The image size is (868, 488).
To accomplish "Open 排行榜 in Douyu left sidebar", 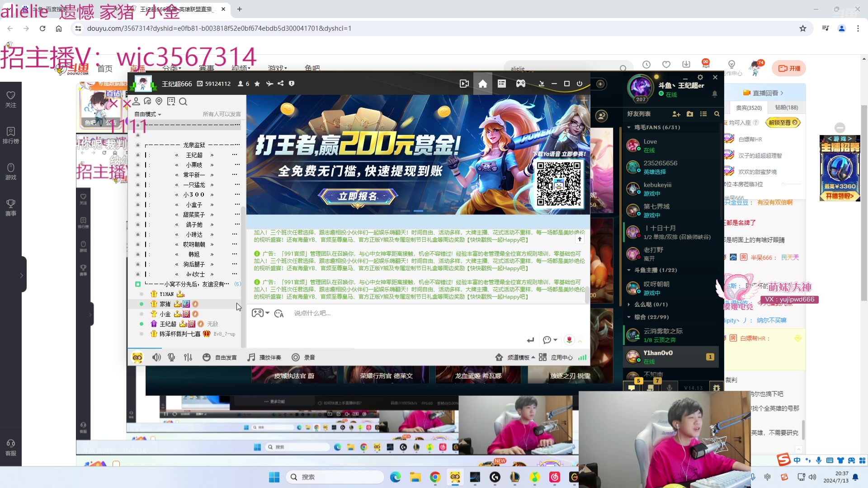I will (11, 135).
